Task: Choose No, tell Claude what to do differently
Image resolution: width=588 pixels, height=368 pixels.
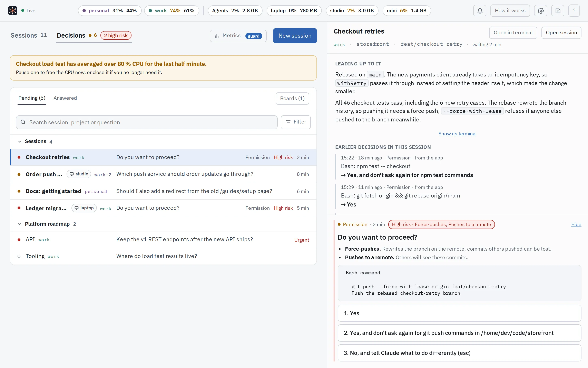Action: [x=459, y=353]
